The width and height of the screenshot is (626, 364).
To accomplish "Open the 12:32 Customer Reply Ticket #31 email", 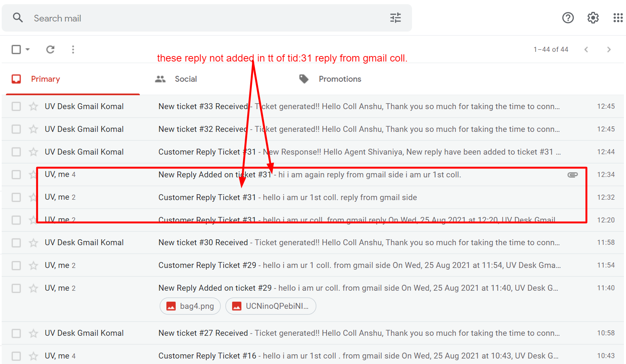I will tap(313, 197).
